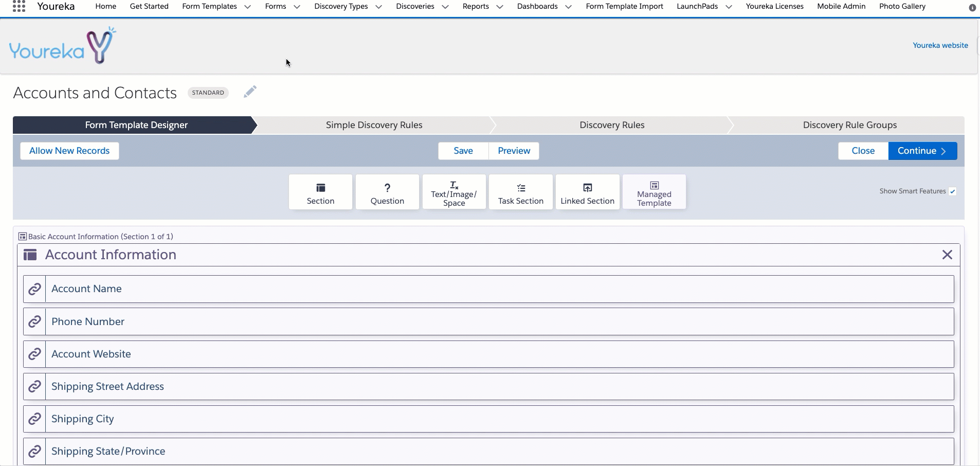Click the Account Information section title

click(x=111, y=255)
